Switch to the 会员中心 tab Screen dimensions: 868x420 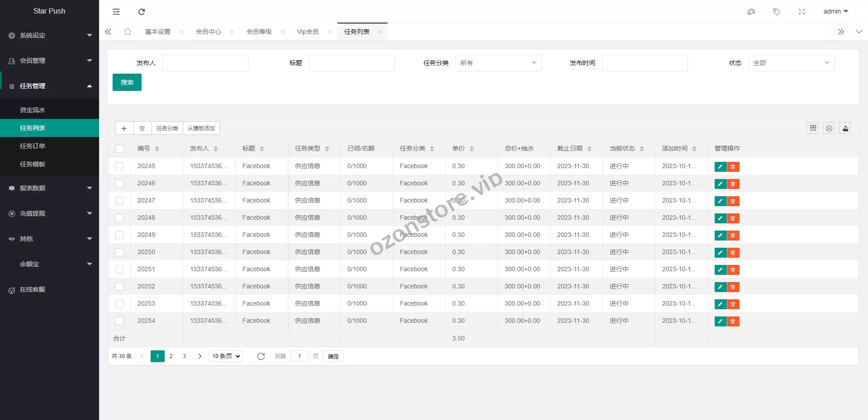[209, 32]
